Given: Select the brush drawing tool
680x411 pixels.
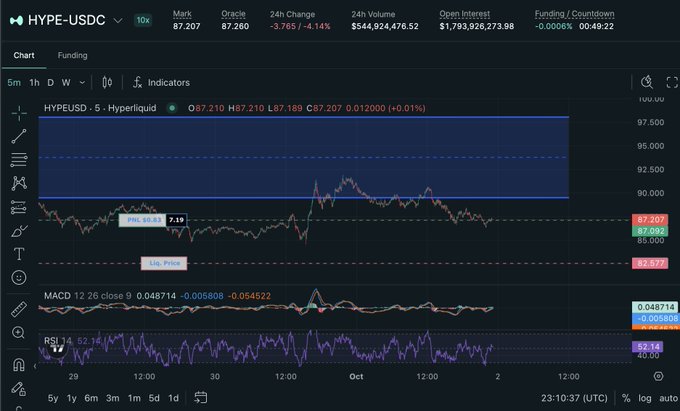Looking at the screenshot, I should tap(19, 231).
